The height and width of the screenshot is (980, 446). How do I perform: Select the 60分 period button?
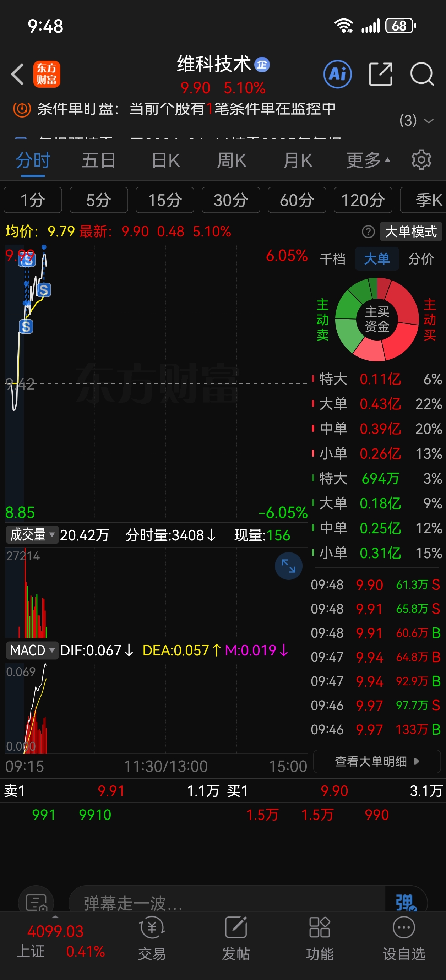click(297, 200)
